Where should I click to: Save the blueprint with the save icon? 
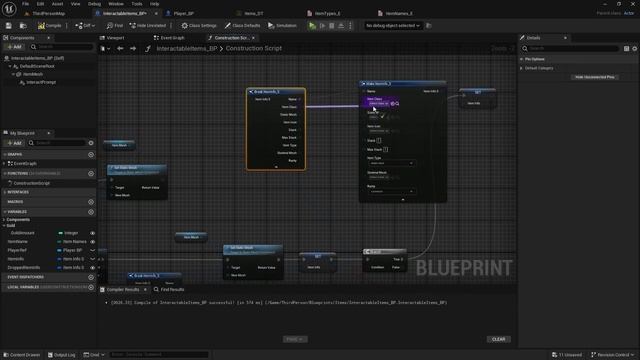pyautogui.click(x=9, y=26)
